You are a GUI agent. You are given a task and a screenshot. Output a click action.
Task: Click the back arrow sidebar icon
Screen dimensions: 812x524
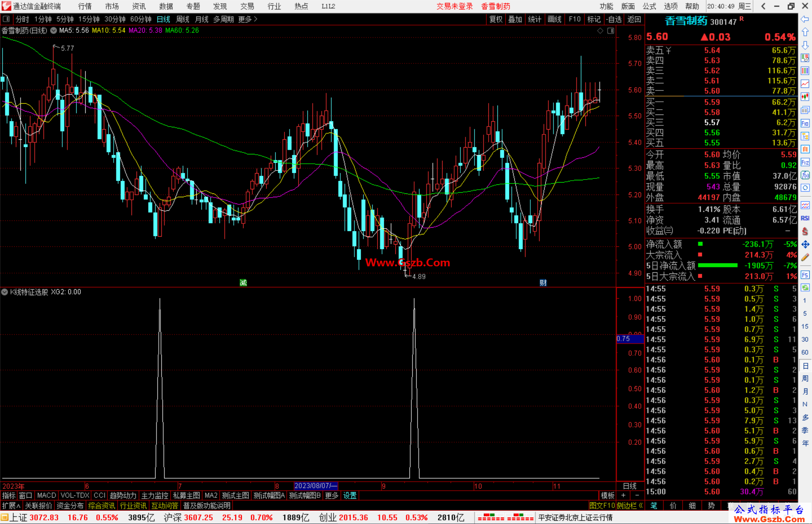click(x=805, y=19)
